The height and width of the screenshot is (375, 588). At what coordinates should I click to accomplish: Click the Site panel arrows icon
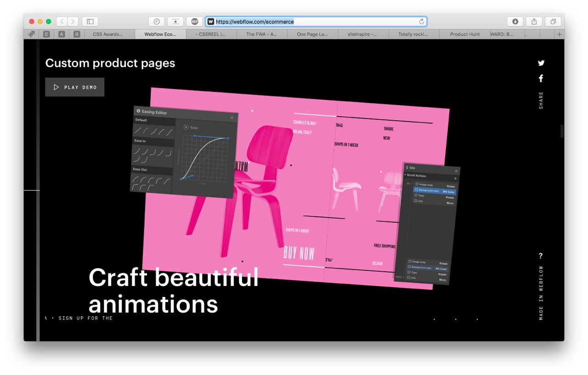[407, 168]
